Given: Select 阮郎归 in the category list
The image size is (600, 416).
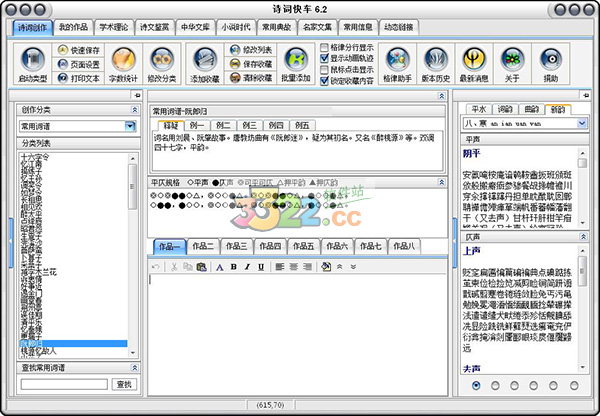Looking at the screenshot, I should (x=73, y=343).
